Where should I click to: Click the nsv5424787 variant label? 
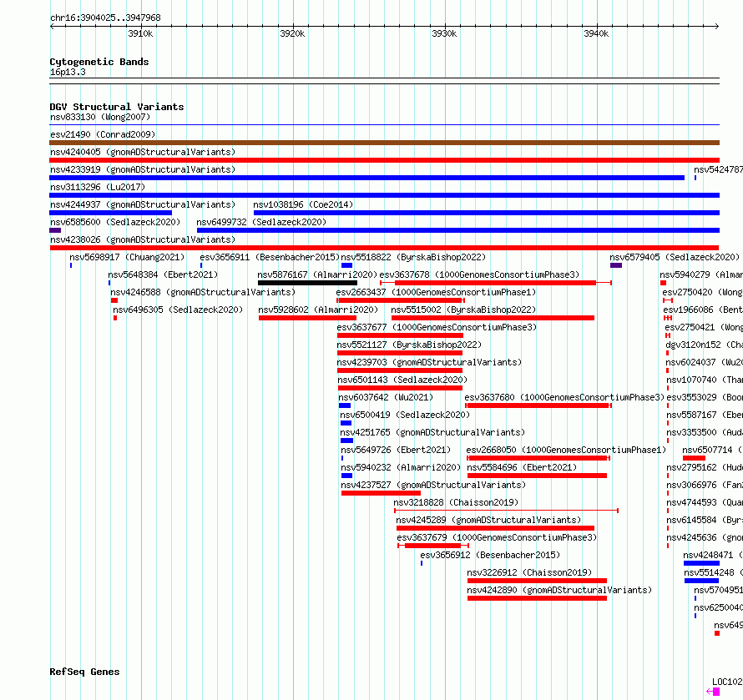(718, 169)
